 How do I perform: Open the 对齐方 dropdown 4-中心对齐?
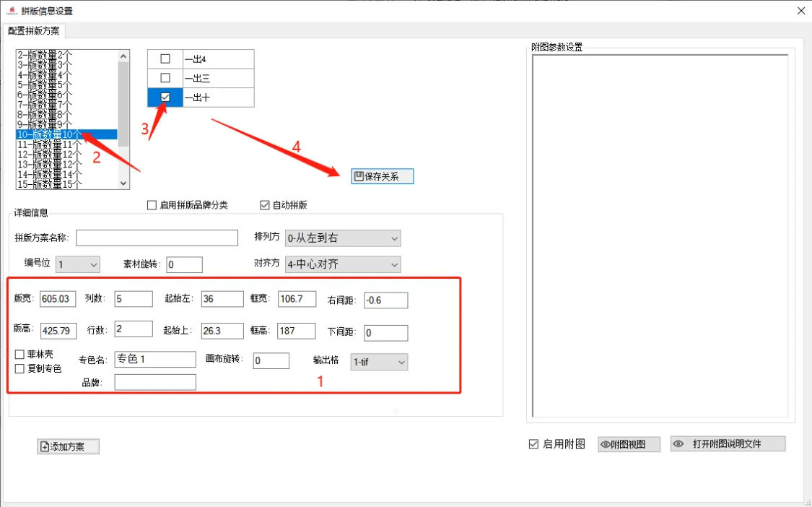click(343, 264)
